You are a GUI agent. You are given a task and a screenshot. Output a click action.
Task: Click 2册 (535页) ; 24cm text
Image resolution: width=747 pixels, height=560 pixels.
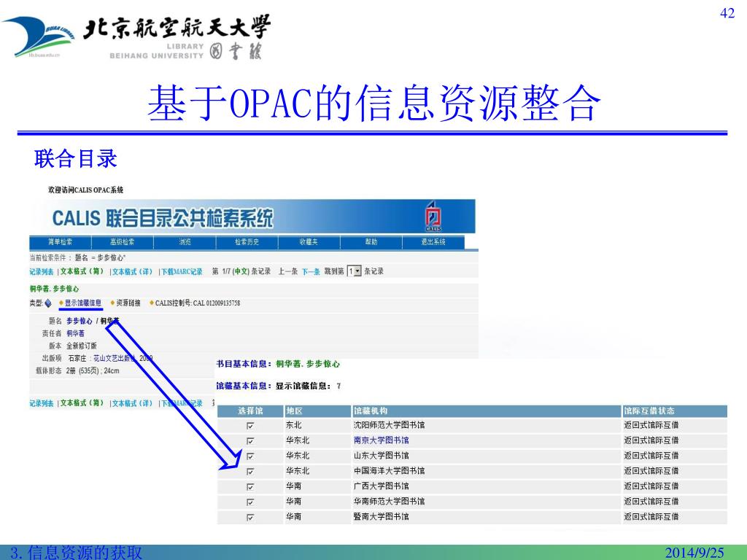point(93,370)
